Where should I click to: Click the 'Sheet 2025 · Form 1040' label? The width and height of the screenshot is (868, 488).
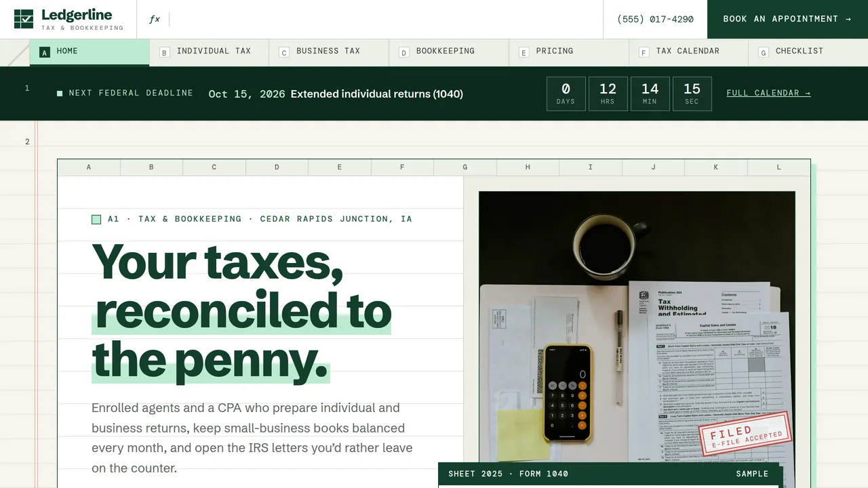[509, 474]
